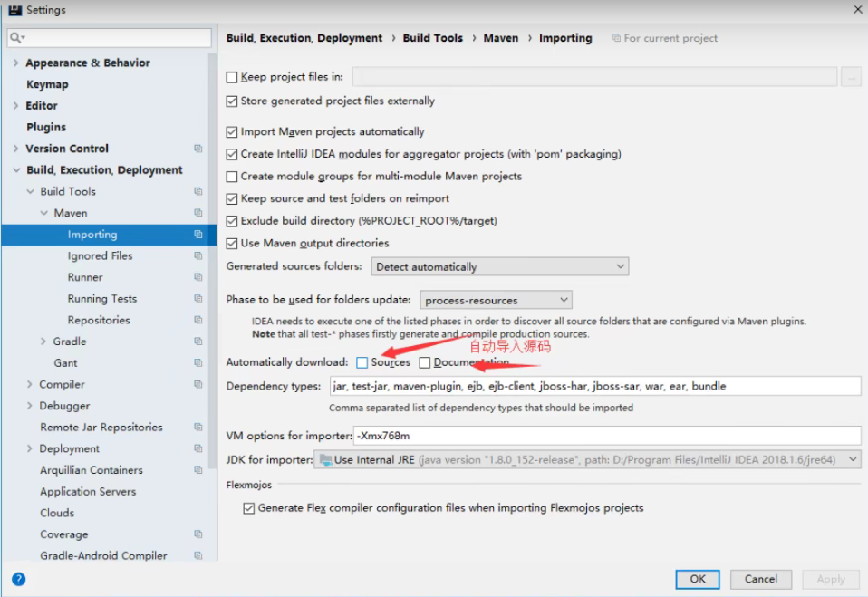Click Maven in breadcrumb path
Screen dimensions: 868x597
coord(500,38)
